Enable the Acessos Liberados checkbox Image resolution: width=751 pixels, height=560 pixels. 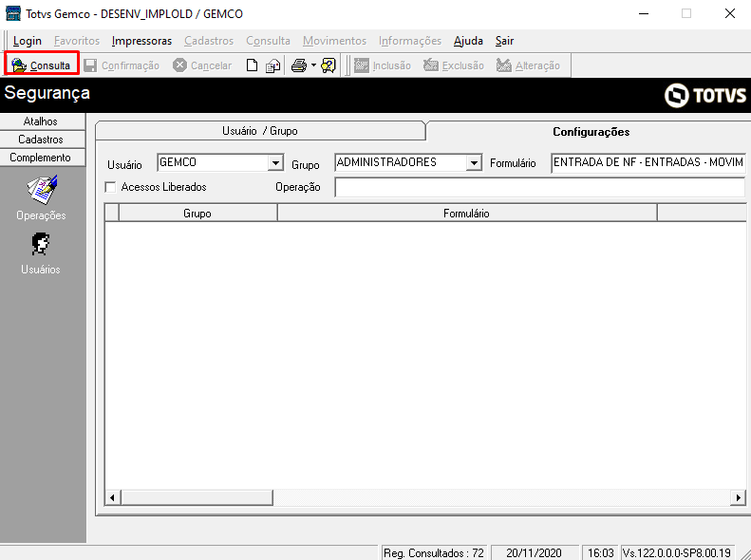(x=111, y=187)
